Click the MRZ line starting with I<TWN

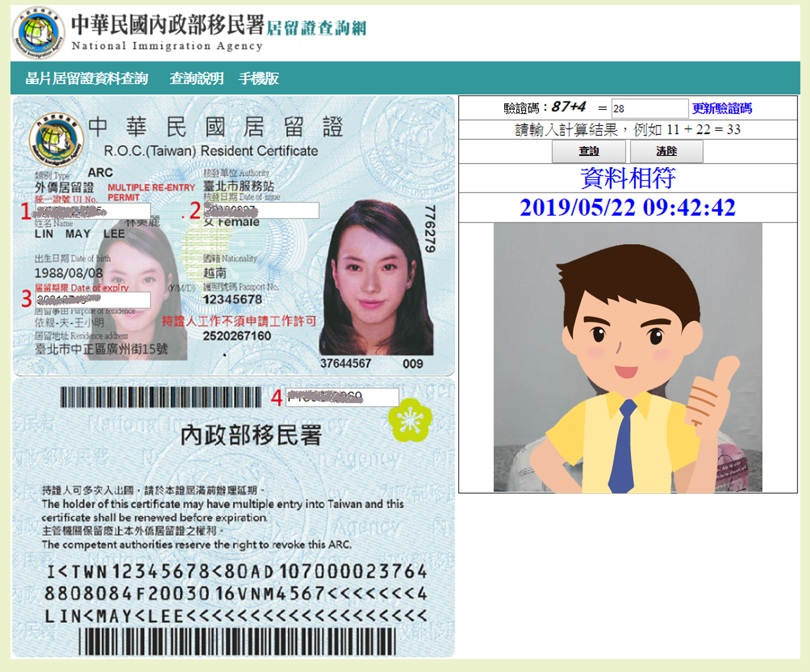[x=237, y=572]
